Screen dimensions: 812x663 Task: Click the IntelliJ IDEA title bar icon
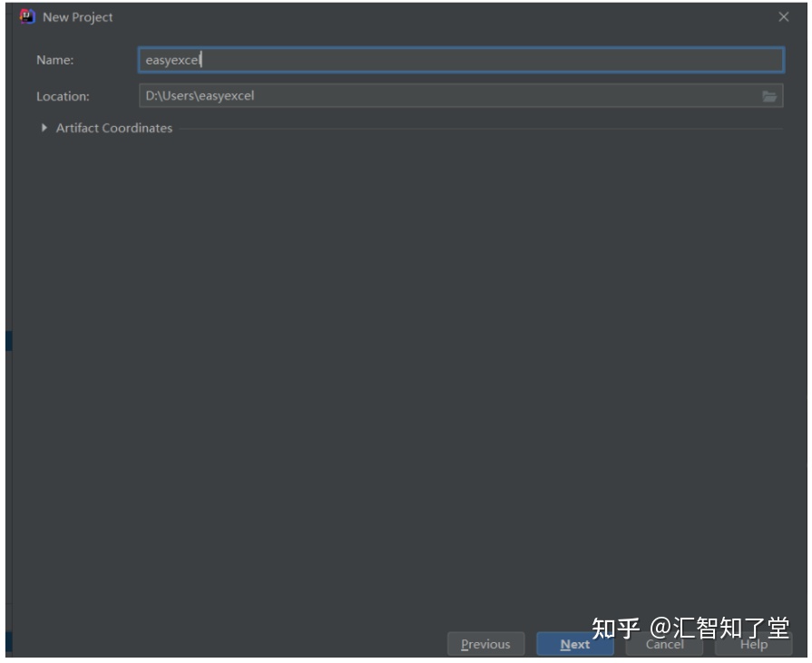27,16
